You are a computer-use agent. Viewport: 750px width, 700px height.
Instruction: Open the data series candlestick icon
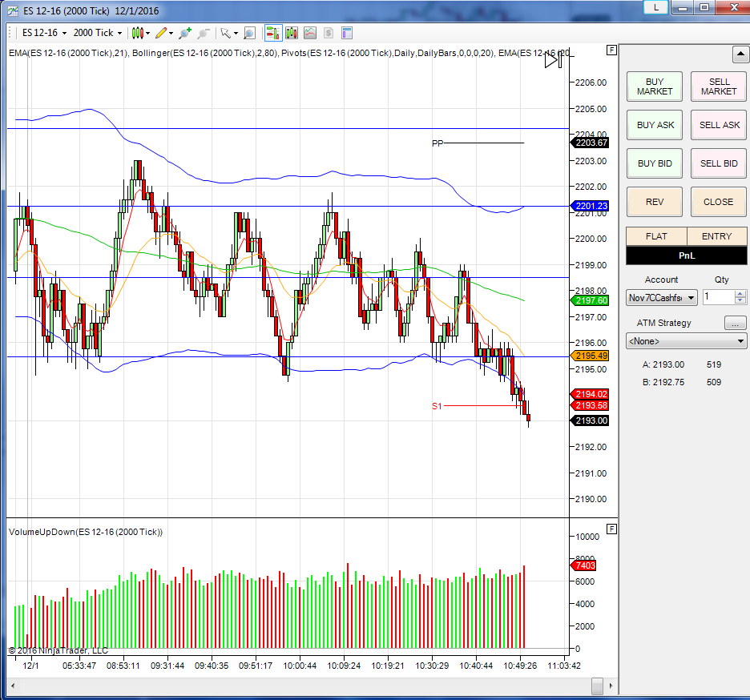(292, 33)
